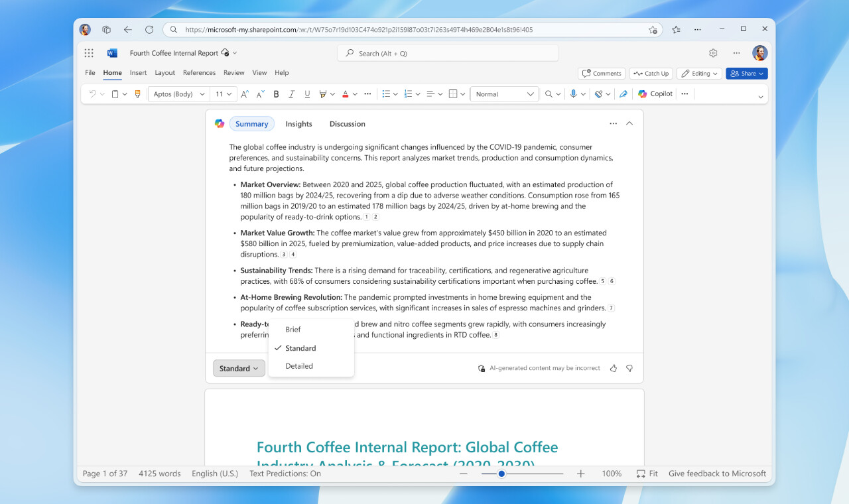The image size is (849, 504).
Task: Switch to the Insights tab
Action: (x=298, y=123)
